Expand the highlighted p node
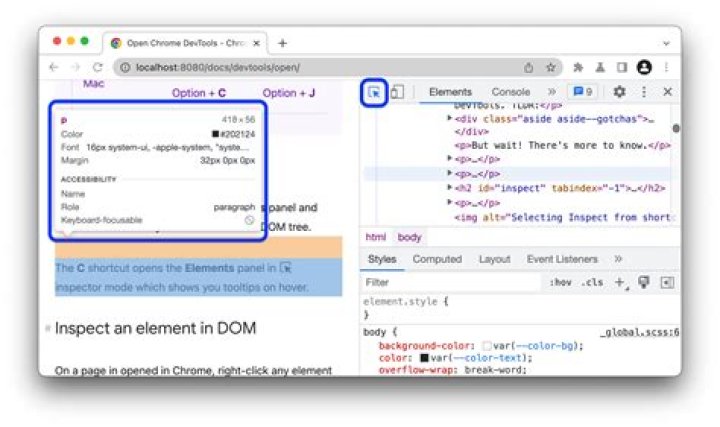Viewport: 720px width, 427px height. 450,174
